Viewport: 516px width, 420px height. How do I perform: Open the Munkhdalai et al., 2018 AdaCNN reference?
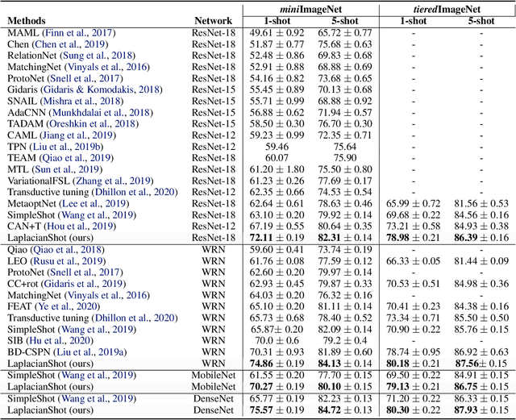tap(107, 113)
